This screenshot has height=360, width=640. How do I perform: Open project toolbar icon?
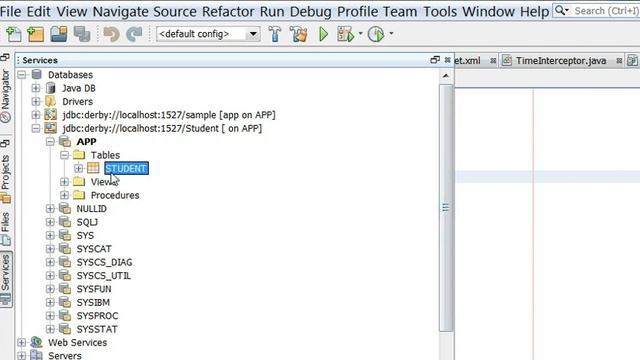[59, 34]
